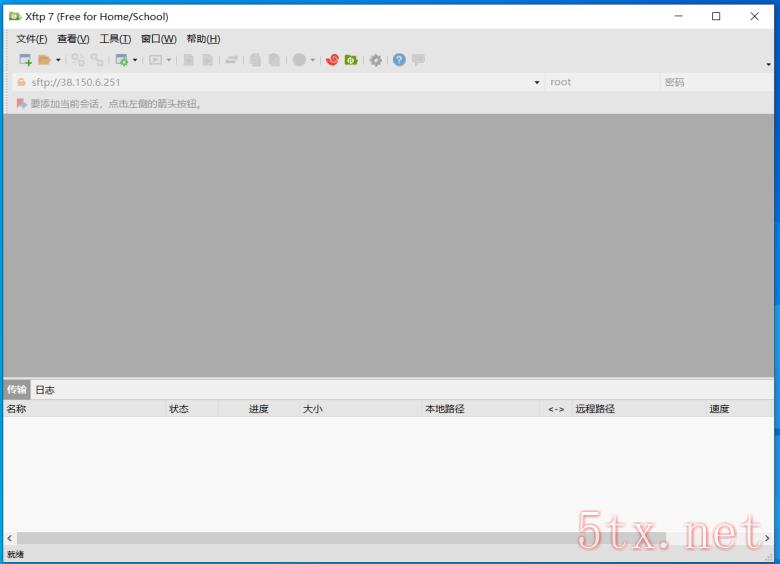
Task: Click the right scroll arrow of horizontal scrollbar
Action: pyautogui.click(x=767, y=538)
